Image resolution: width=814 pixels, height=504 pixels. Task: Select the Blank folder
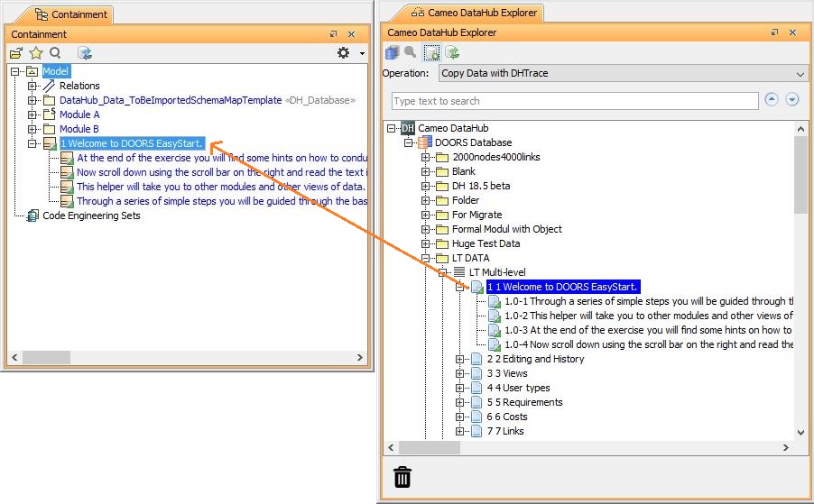tap(464, 171)
